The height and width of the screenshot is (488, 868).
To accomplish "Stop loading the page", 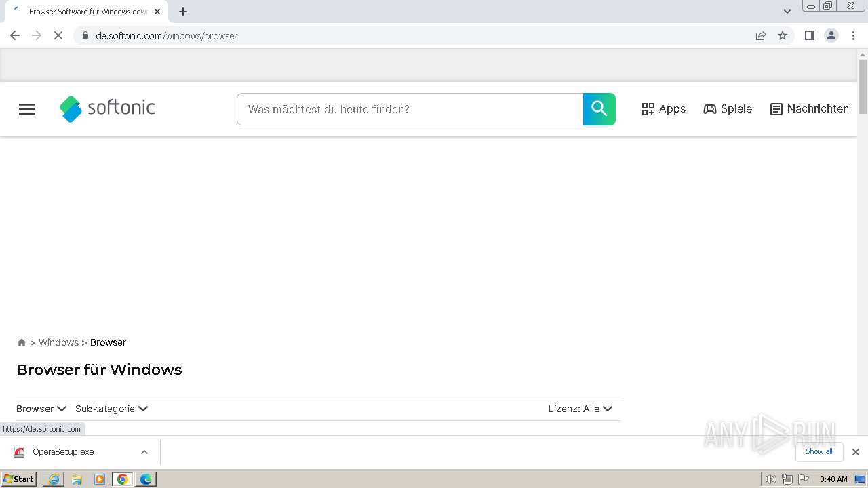I will pos(58,35).
